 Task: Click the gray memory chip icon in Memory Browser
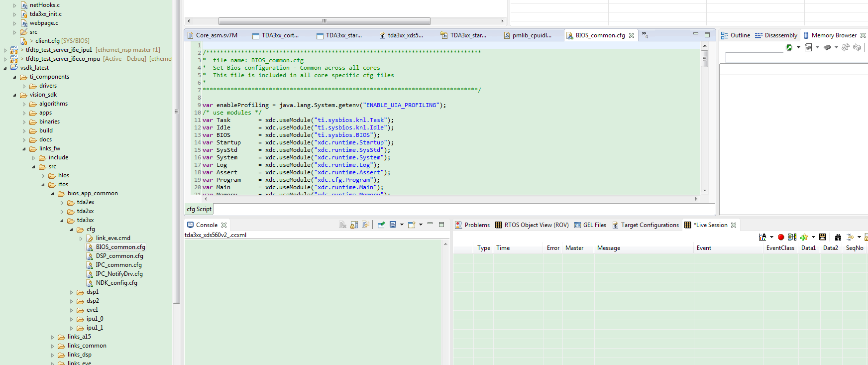click(827, 47)
